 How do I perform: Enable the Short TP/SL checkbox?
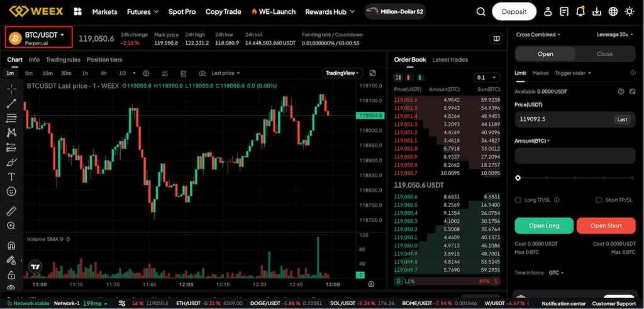[599, 200]
